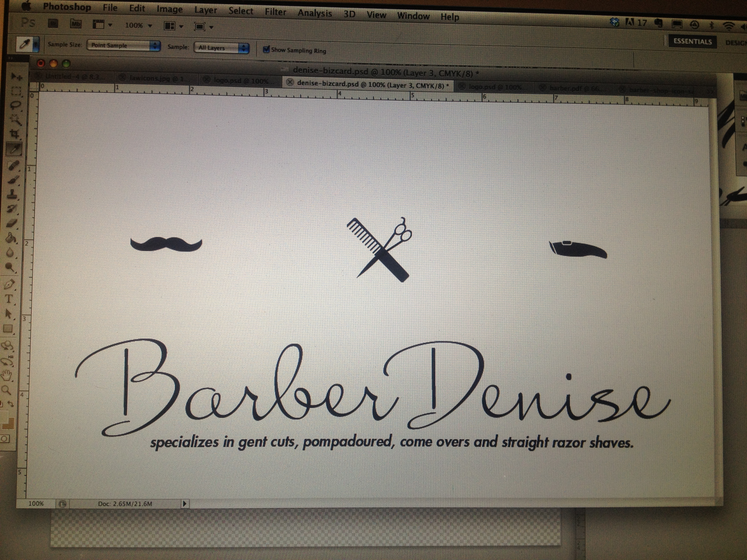
Task: Select the Eraser tool
Action: tap(12, 223)
